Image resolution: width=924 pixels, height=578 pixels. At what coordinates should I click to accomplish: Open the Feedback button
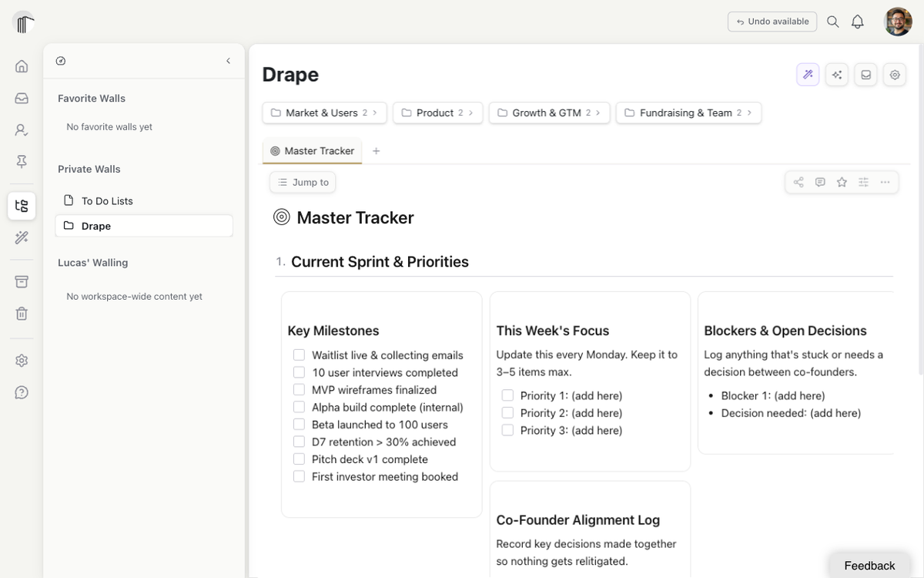pyautogui.click(x=869, y=566)
